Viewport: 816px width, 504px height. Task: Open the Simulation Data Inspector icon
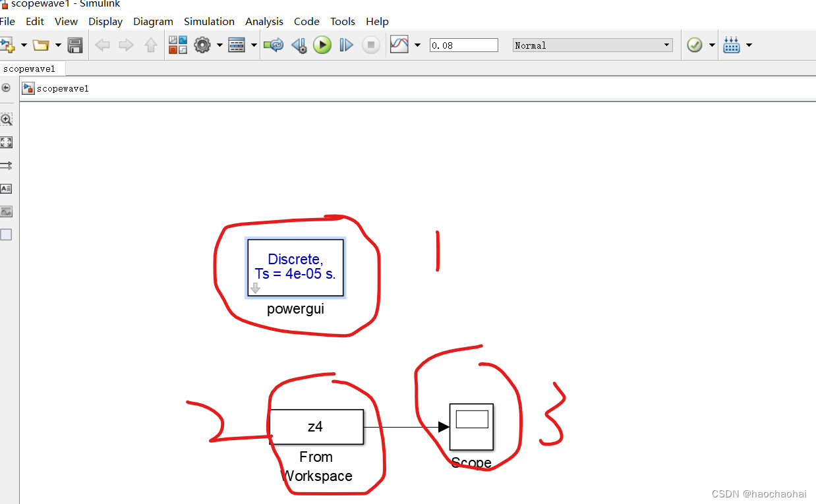coord(399,45)
